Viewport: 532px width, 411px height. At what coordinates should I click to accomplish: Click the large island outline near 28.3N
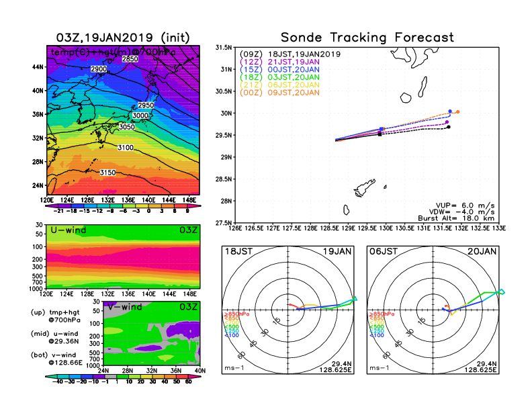(x=365, y=187)
